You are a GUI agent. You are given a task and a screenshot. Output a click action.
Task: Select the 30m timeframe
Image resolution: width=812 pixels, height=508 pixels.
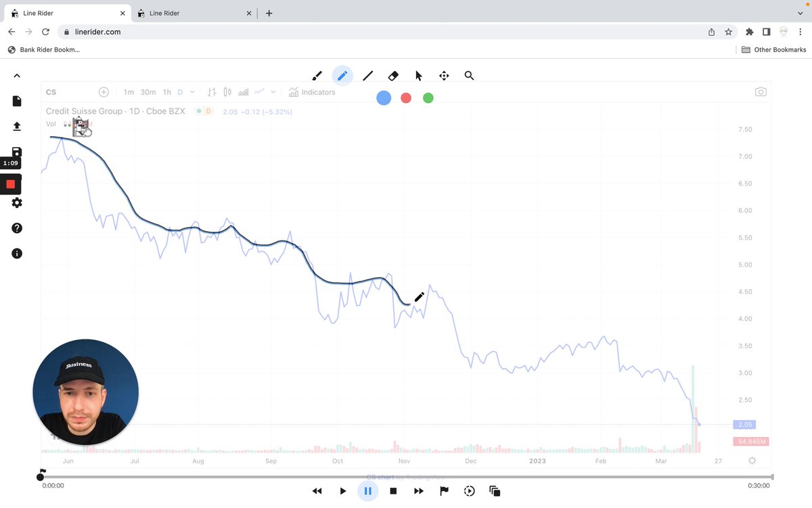click(148, 92)
